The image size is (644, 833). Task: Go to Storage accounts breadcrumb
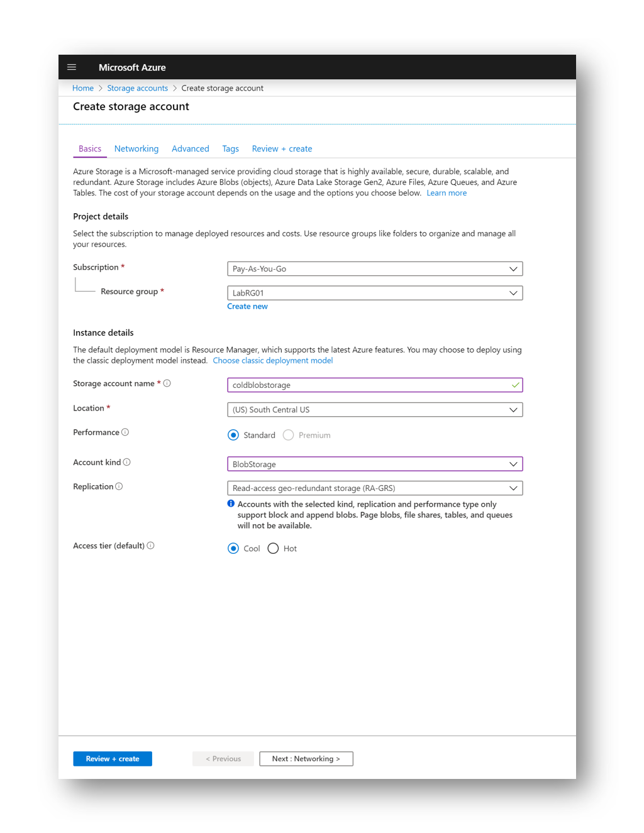click(138, 88)
